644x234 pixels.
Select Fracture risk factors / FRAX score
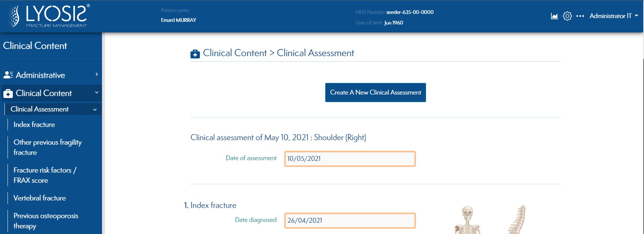pyautogui.click(x=45, y=175)
